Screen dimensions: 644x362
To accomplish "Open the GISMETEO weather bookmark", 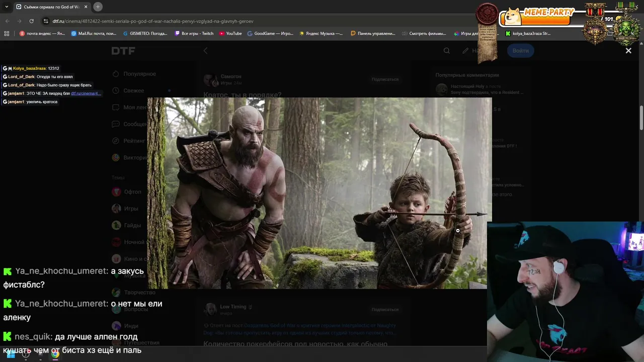I will click(145, 34).
